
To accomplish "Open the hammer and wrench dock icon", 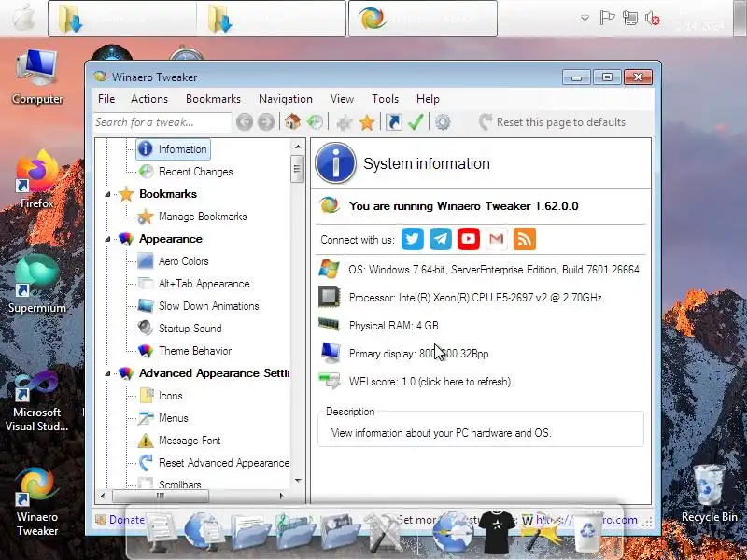I will 385,531.
